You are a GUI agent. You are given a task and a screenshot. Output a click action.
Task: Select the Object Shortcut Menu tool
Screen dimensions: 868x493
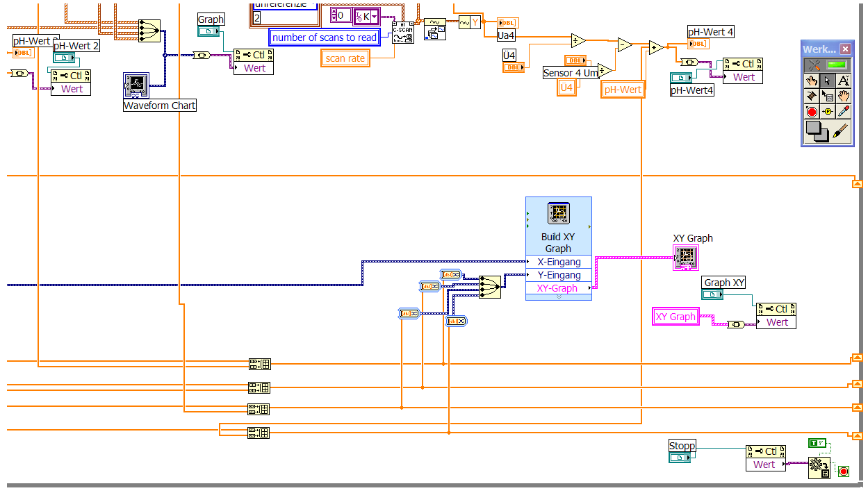tap(828, 97)
